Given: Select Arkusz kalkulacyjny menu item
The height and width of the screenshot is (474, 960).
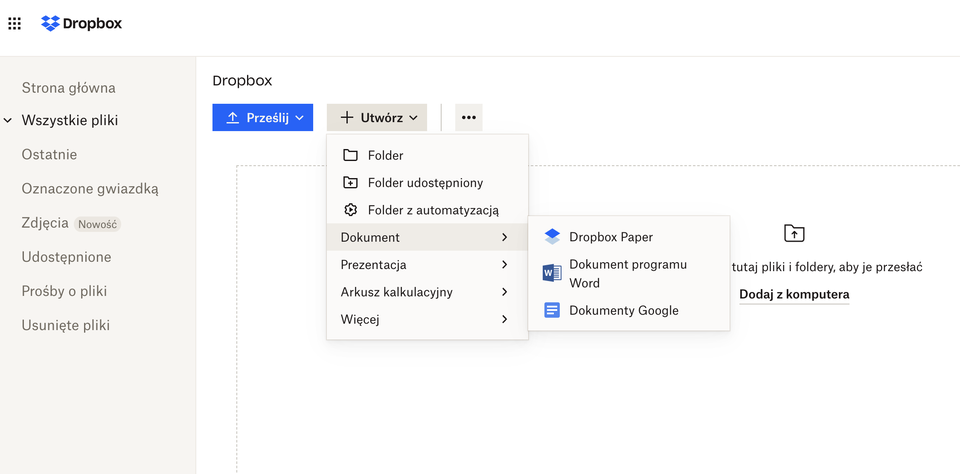Looking at the screenshot, I should (427, 292).
